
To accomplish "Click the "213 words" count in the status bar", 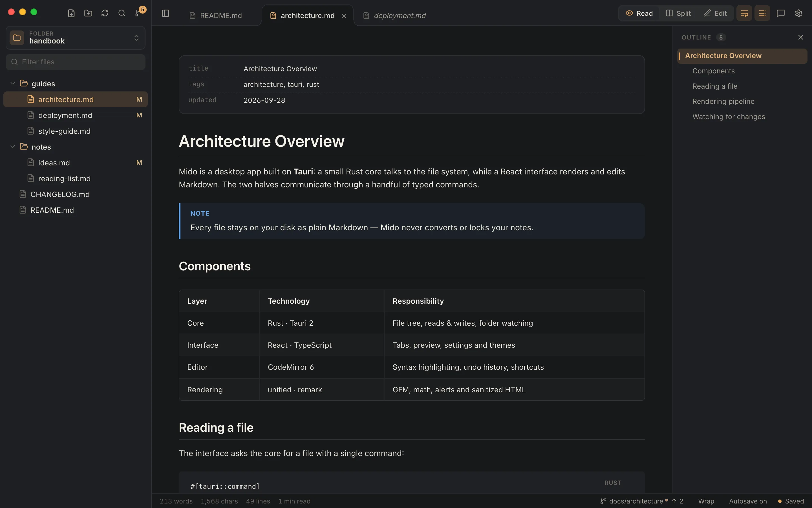I will [x=176, y=501].
